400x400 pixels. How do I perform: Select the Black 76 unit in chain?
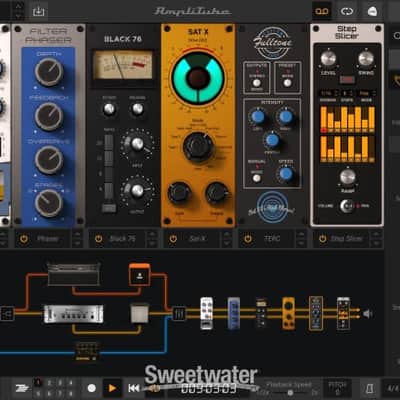tap(261, 313)
